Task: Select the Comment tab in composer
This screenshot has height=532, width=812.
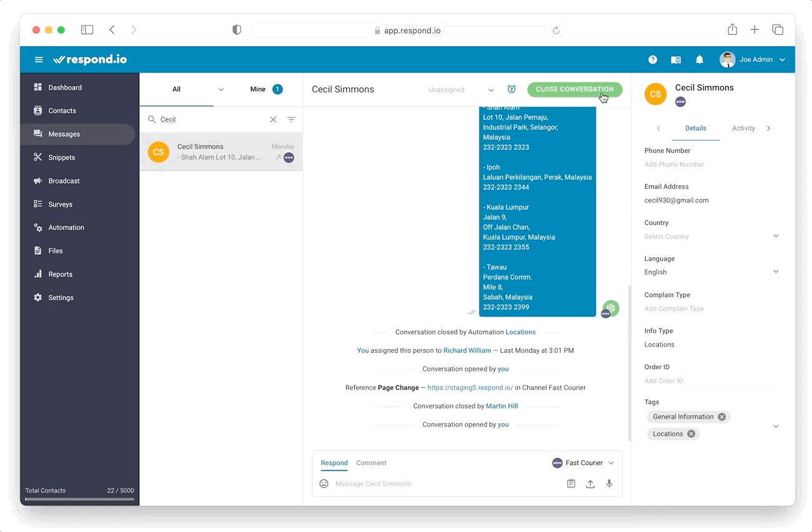Action: click(x=372, y=463)
